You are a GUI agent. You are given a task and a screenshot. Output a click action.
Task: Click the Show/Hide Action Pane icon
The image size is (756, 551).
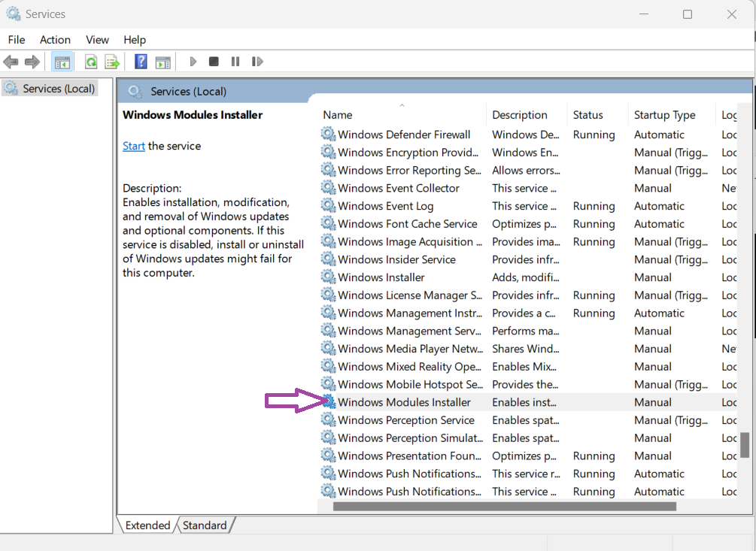coord(162,62)
